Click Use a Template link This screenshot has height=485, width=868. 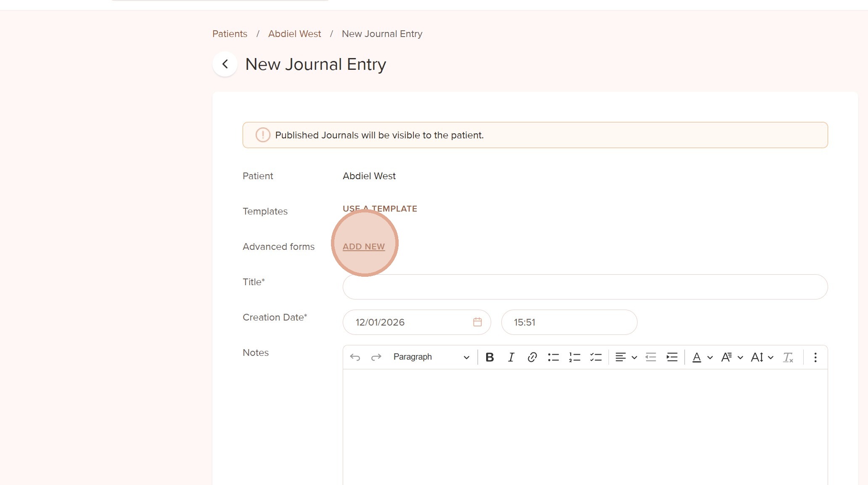coord(380,209)
